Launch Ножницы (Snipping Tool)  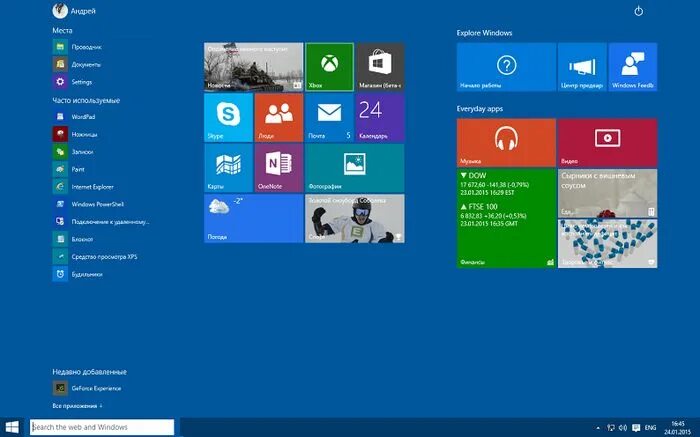75,134
